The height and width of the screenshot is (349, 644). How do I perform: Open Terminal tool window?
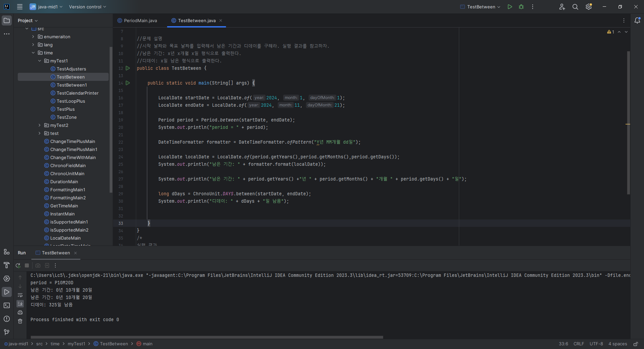click(7, 305)
